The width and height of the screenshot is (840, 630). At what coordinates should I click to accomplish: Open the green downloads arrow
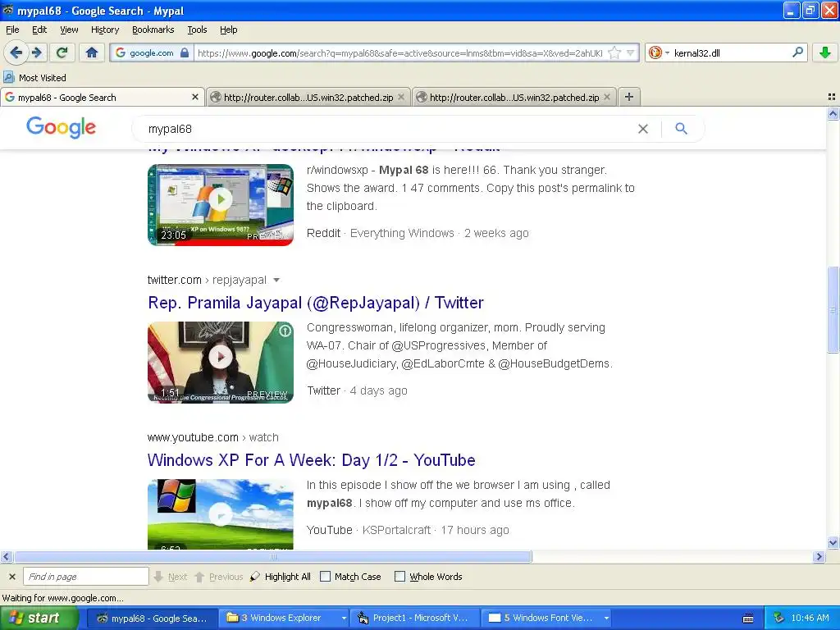pyautogui.click(x=825, y=52)
